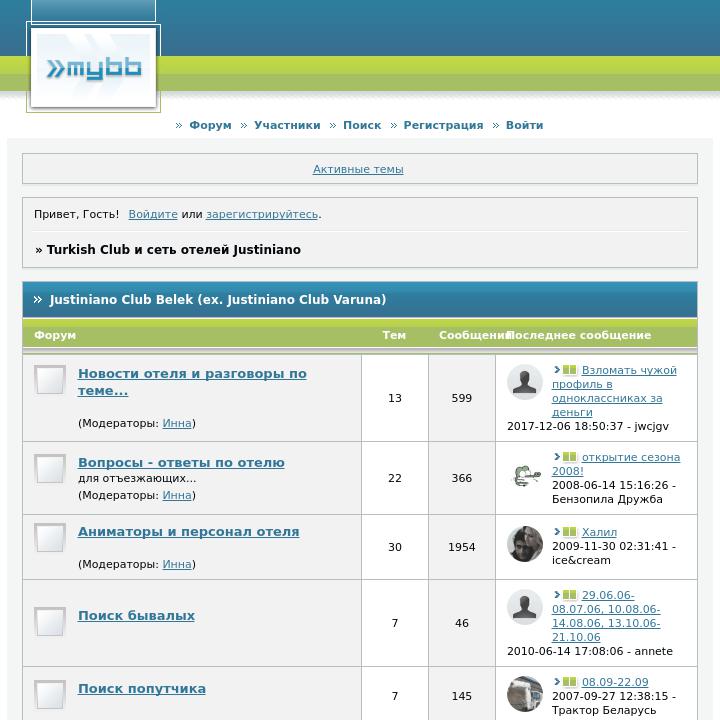Click the Войдите link in greeting
This screenshot has height=720, width=720.
pos(153,214)
